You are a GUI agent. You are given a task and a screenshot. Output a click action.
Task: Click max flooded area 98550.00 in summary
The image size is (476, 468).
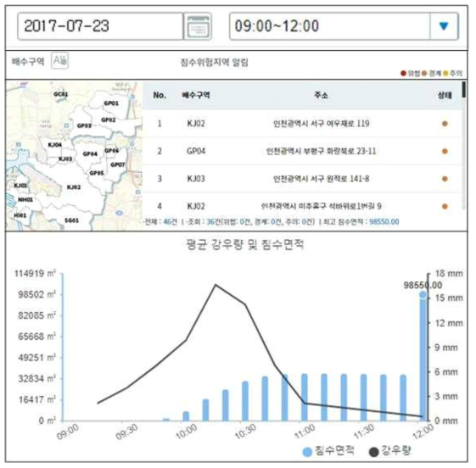click(384, 222)
